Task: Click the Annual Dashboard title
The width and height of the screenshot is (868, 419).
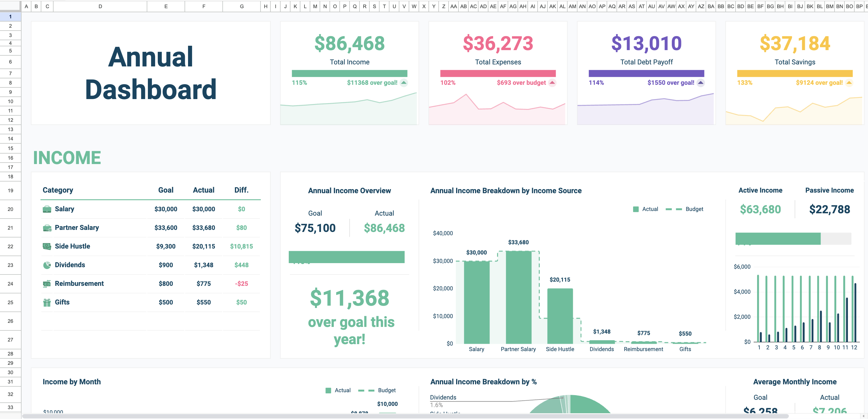Action: point(150,73)
